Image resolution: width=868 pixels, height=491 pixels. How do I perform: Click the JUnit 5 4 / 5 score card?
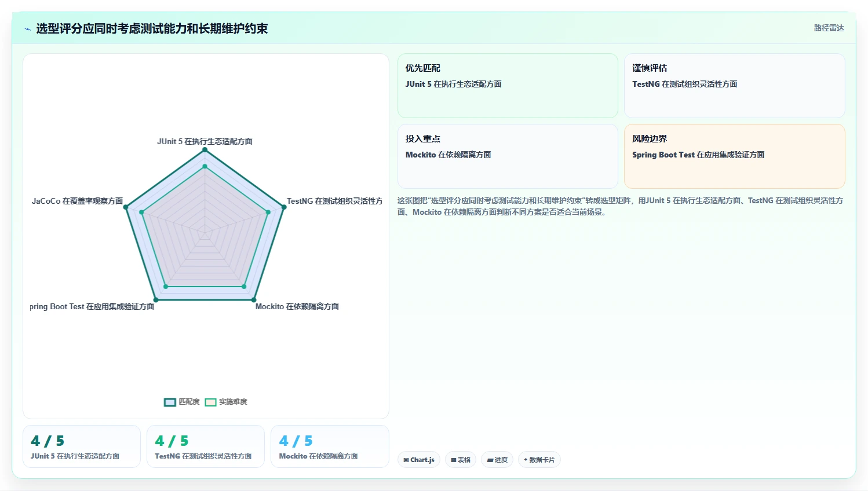[82, 446]
